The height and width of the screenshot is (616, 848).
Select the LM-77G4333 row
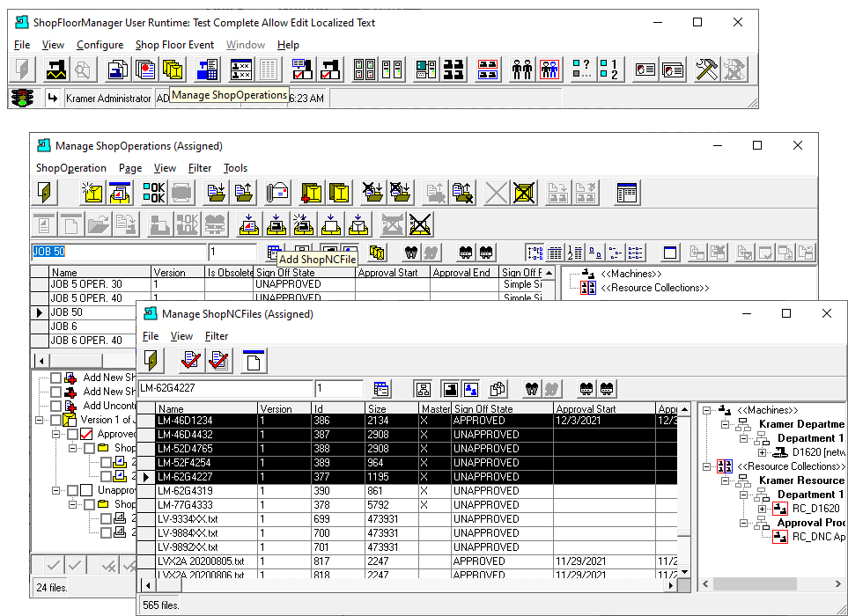click(x=407, y=505)
